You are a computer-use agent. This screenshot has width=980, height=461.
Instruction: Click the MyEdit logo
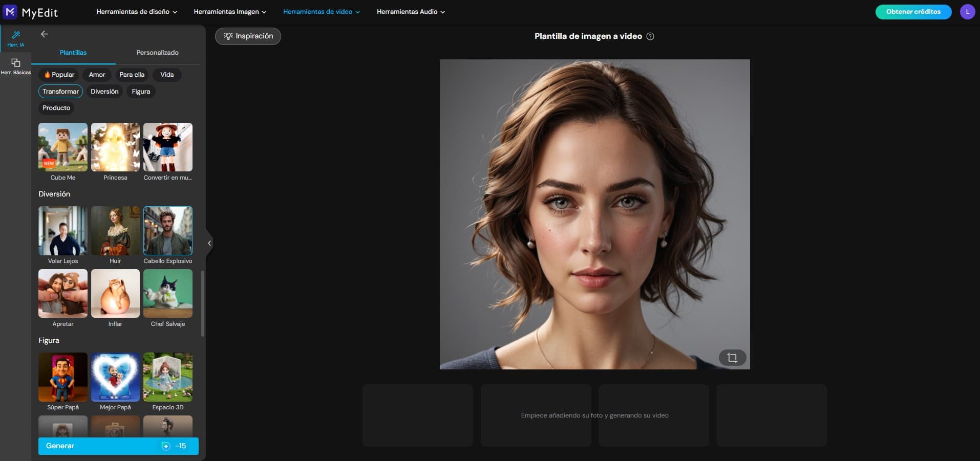(x=31, y=12)
